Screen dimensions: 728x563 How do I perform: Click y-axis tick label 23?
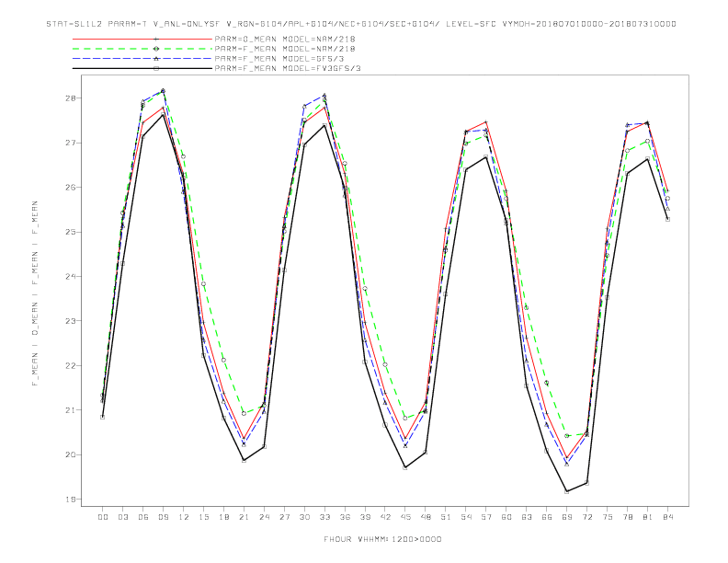click(71, 321)
